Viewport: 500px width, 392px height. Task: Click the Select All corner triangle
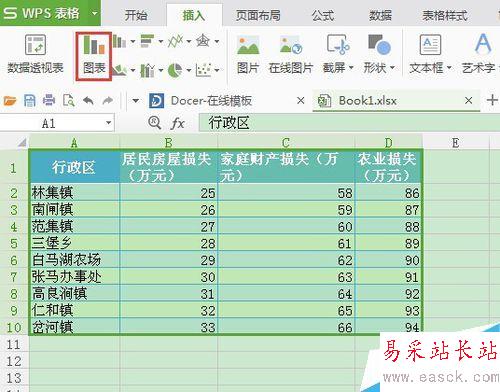click(x=21, y=143)
